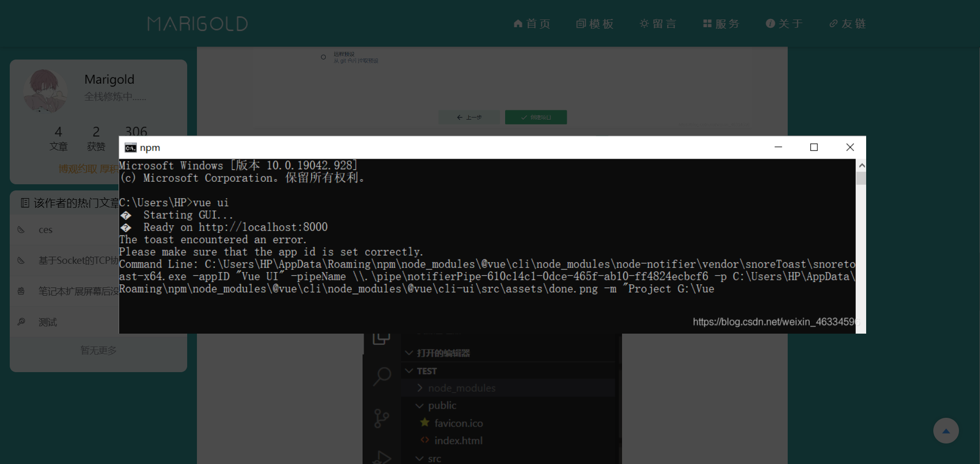Viewport: 980px width, 464px height.
Task: Open the Source Control branch icon
Action: tap(382, 418)
